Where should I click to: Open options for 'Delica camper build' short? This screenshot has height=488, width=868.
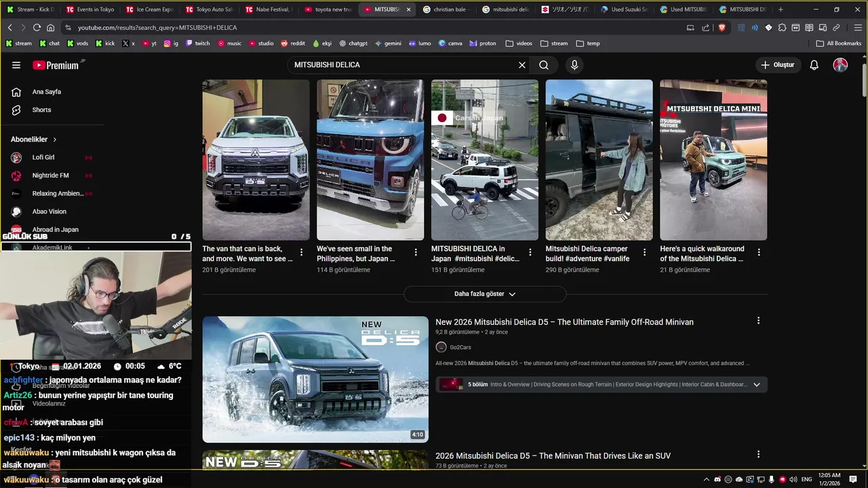point(645,252)
